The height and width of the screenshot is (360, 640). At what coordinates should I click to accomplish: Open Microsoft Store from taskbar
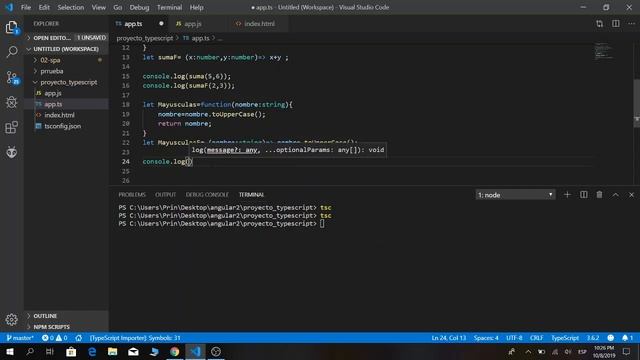[x=71, y=352]
